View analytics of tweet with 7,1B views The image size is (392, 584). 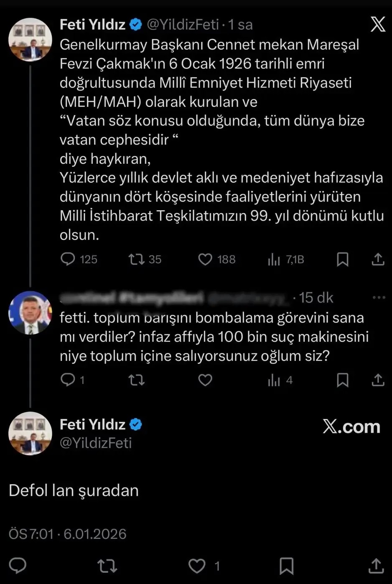pos(274,259)
